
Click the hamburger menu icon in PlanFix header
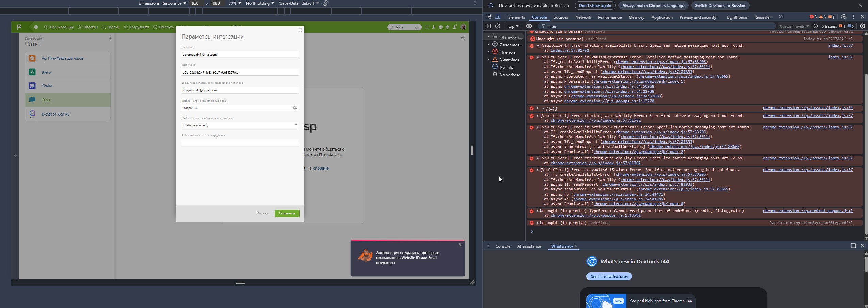[x=427, y=27]
